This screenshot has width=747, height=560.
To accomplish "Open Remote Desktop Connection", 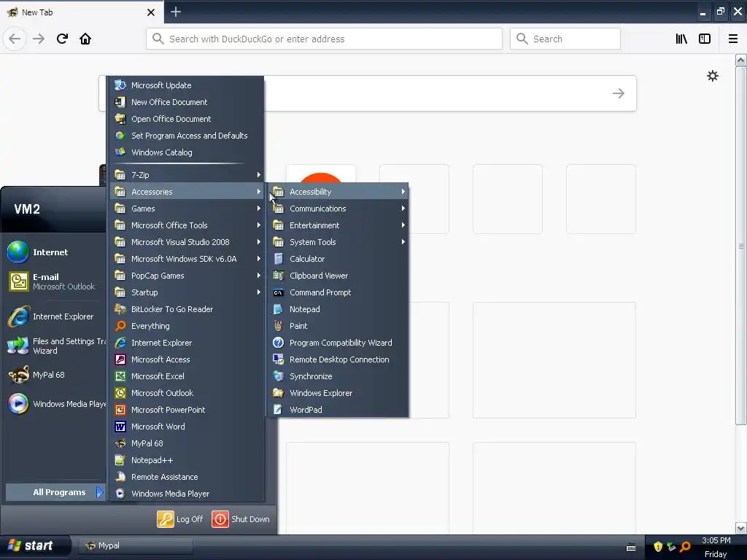I will pos(338,359).
